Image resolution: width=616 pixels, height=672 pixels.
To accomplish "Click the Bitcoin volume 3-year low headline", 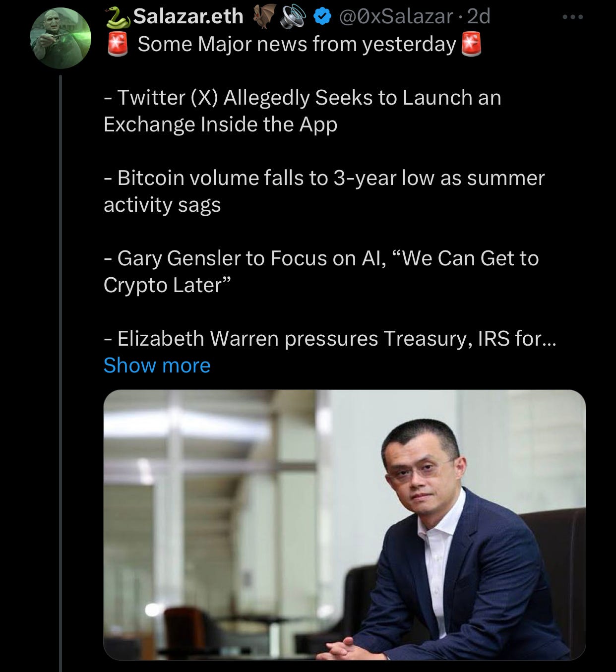I will pos(324,191).
